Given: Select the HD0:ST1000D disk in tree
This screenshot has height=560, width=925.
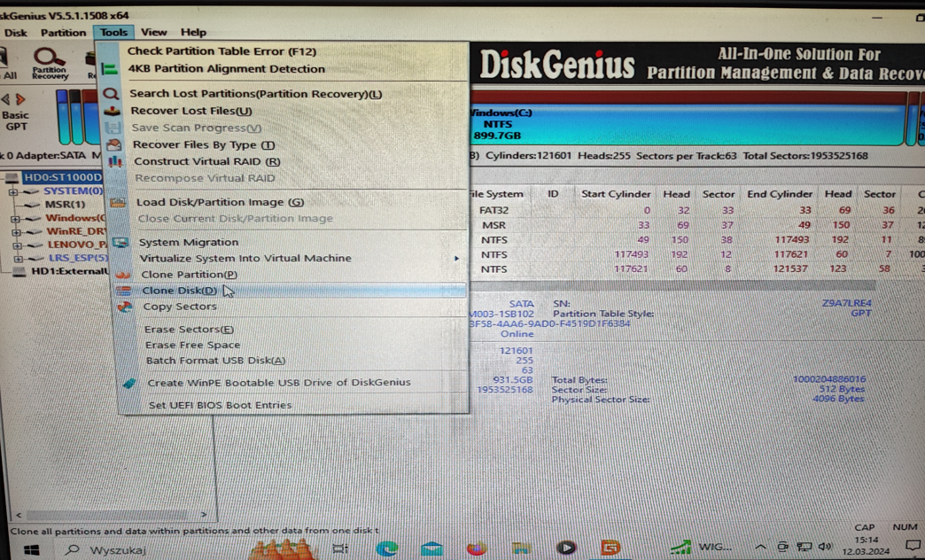Looking at the screenshot, I should tap(63, 177).
